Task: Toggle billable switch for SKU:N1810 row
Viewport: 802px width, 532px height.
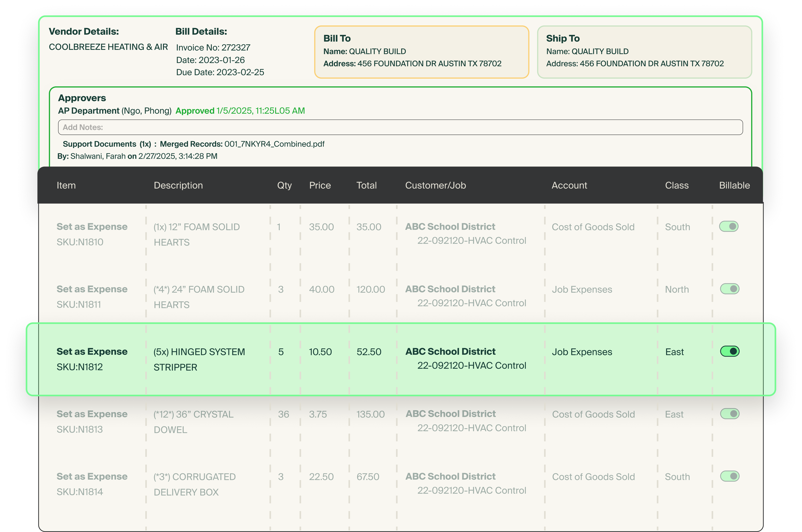Action: click(x=728, y=226)
